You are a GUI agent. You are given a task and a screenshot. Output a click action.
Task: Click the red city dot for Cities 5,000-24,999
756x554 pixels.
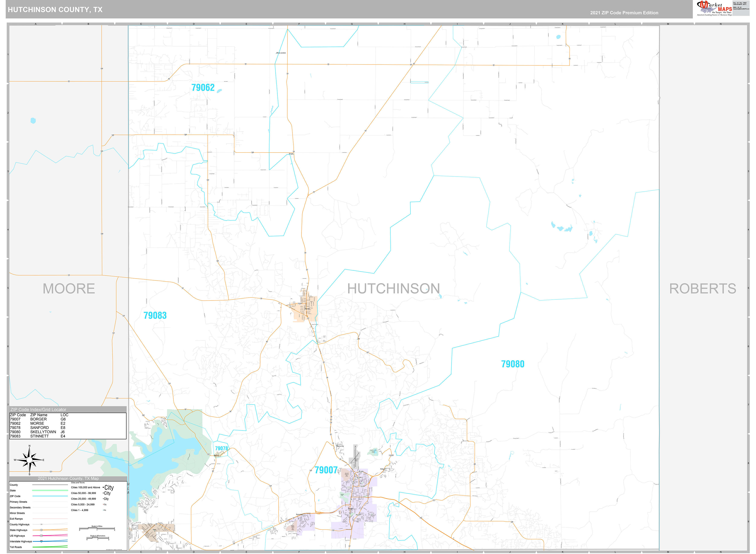104,505
